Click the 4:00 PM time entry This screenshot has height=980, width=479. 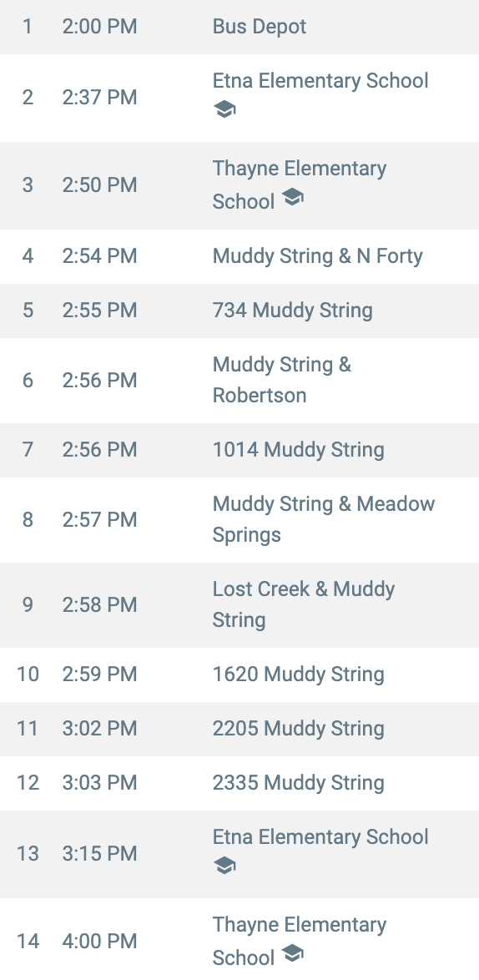(x=99, y=942)
